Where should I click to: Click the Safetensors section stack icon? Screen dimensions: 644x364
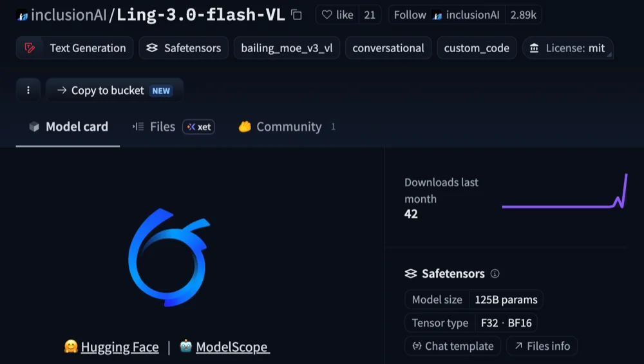pos(411,274)
